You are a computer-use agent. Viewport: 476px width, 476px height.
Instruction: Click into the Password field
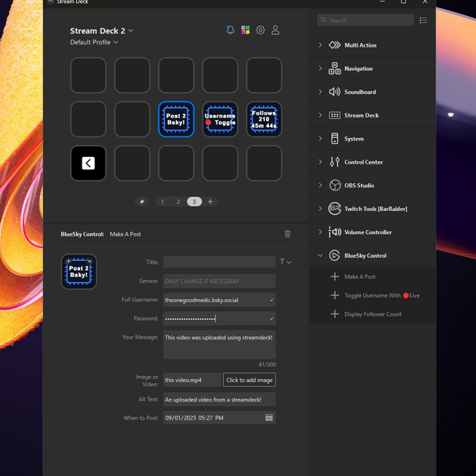click(x=220, y=318)
